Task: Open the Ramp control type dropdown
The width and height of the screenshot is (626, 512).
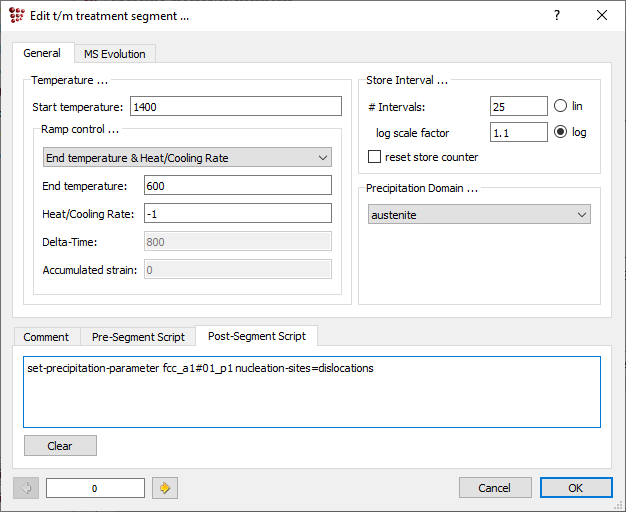Action: pos(187,158)
